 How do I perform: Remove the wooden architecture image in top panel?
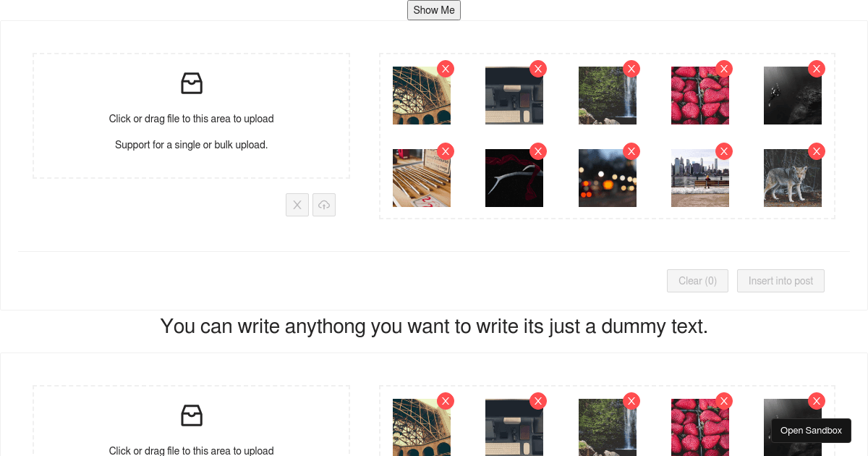[446, 69]
